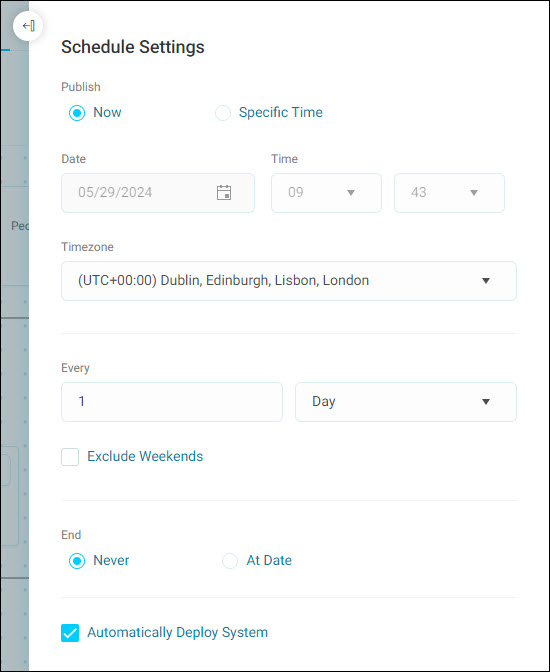Click the Date field showing 05/29/2024
The width and height of the screenshot is (550, 672).
coord(158,193)
